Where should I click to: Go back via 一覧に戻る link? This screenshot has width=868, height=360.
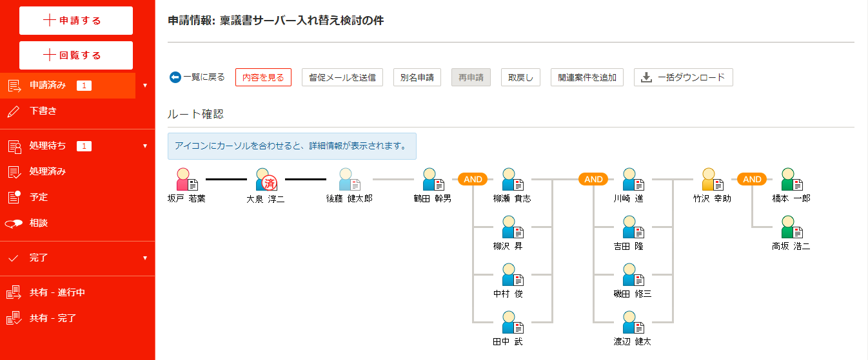(x=197, y=77)
